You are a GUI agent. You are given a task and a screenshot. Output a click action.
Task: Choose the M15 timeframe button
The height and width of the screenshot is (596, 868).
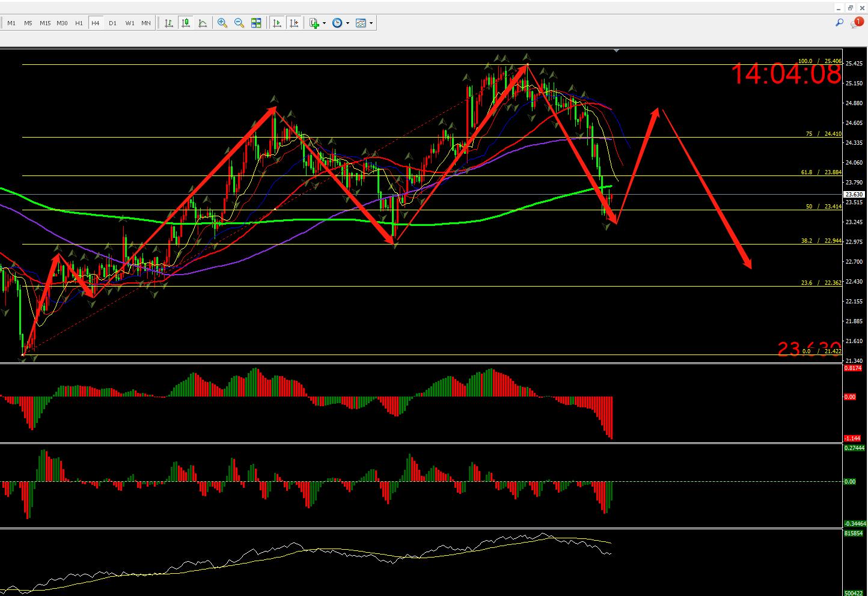[x=45, y=23]
